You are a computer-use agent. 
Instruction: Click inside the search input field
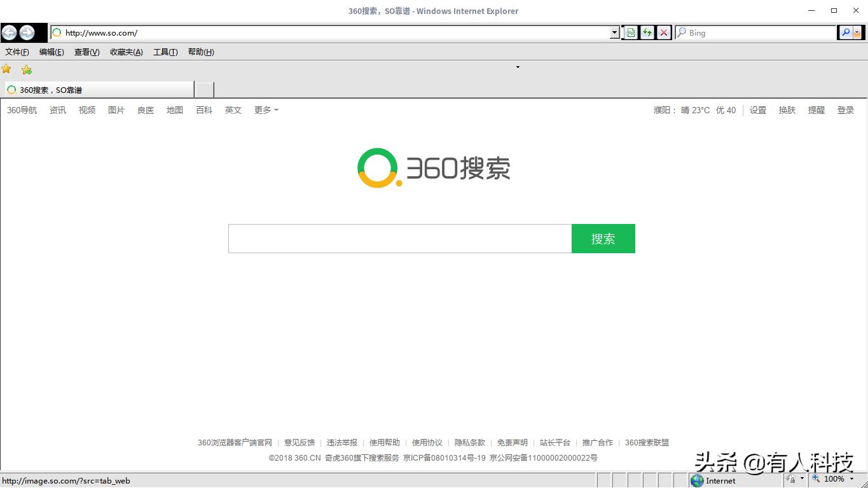coord(399,238)
